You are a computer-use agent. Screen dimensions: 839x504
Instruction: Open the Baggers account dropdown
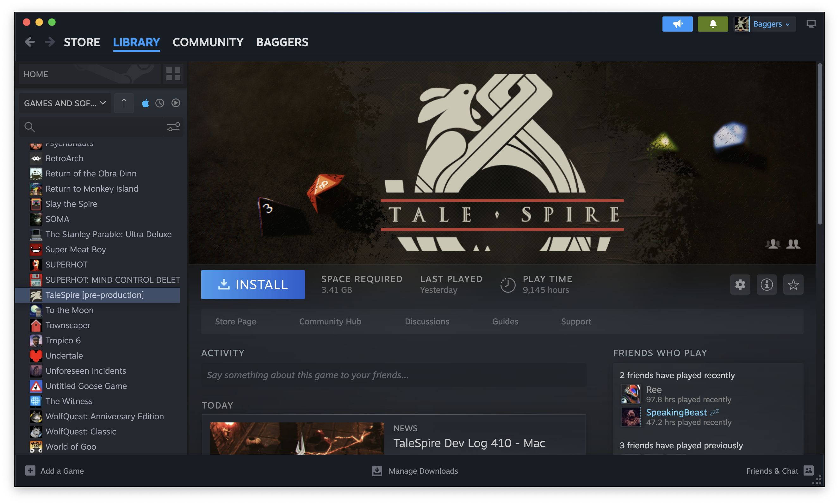click(x=771, y=24)
